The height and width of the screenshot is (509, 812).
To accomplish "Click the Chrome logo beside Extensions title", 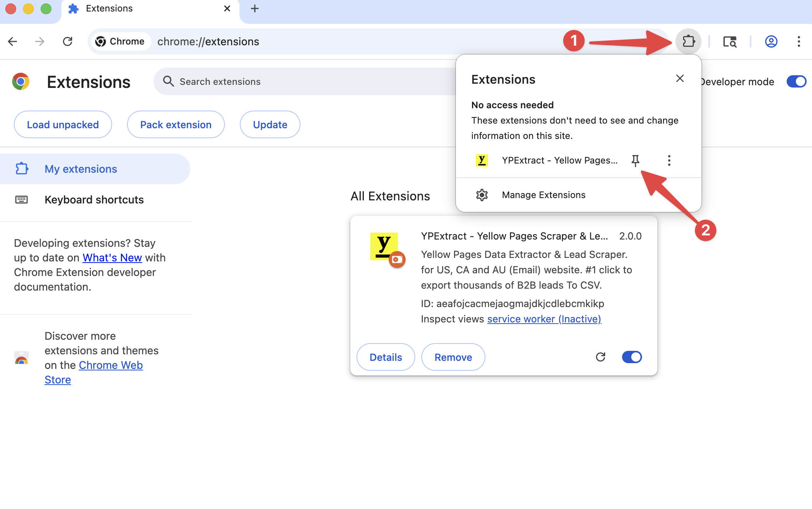I will (x=21, y=81).
